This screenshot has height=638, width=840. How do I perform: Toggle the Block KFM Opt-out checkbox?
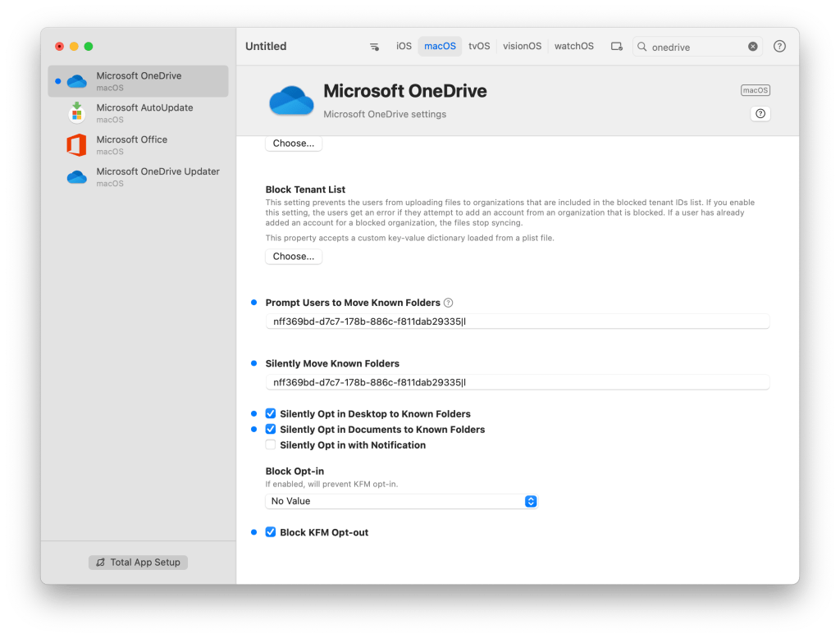tap(271, 532)
